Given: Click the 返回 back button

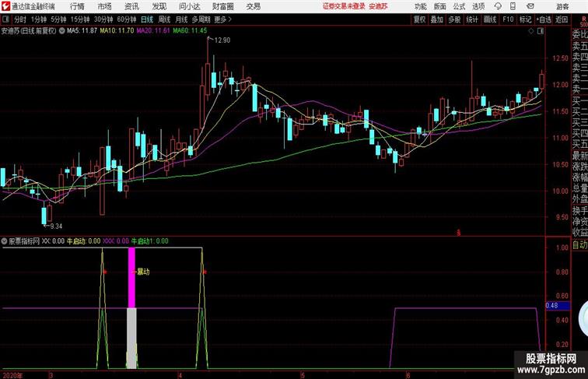Looking at the screenshot, I should 562,19.
